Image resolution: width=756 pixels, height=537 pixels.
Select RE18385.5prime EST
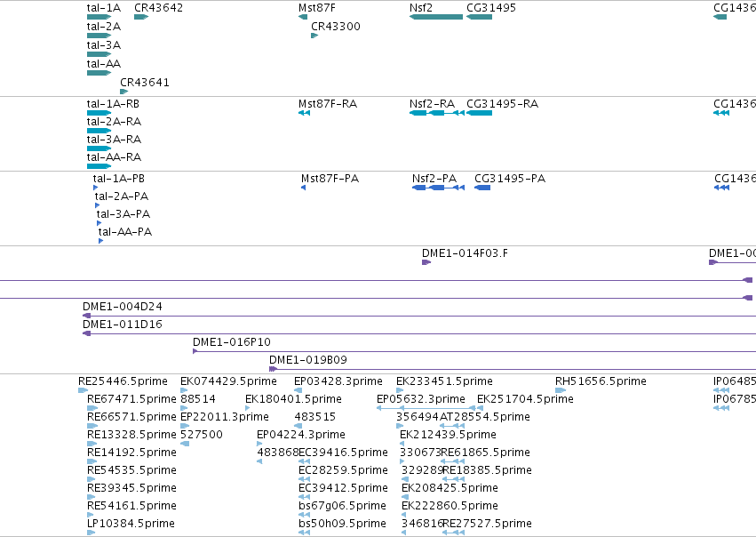[x=454, y=479]
